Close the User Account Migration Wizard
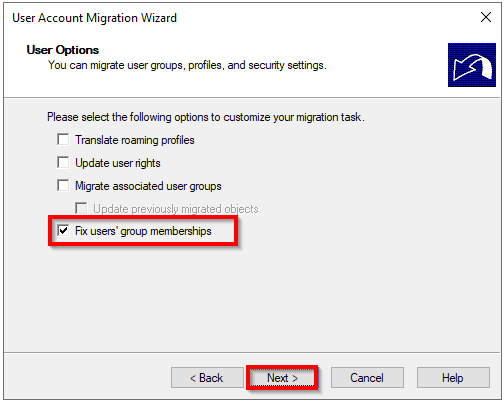Image resolution: width=504 pixels, height=403 pixels. click(486, 17)
